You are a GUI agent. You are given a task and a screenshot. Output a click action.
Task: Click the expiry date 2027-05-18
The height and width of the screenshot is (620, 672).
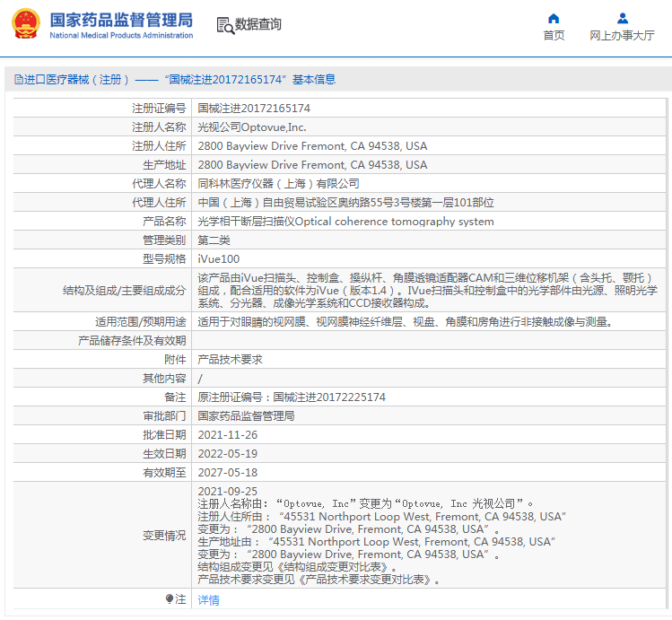227,472
